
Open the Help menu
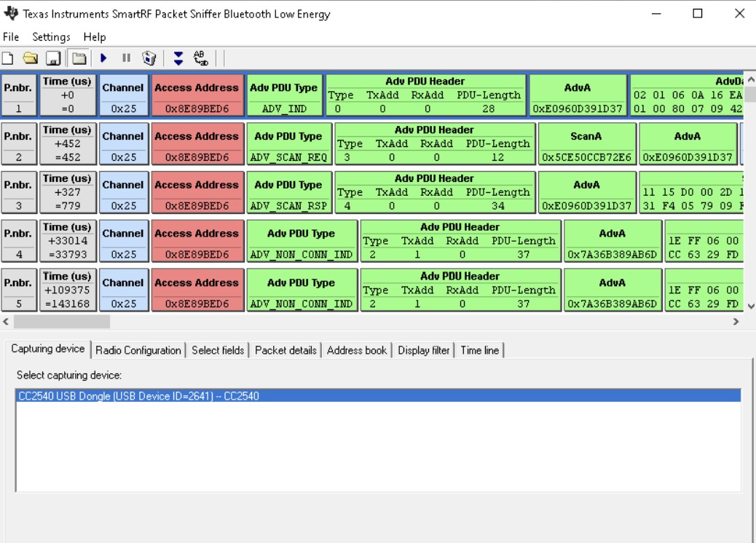tap(95, 37)
